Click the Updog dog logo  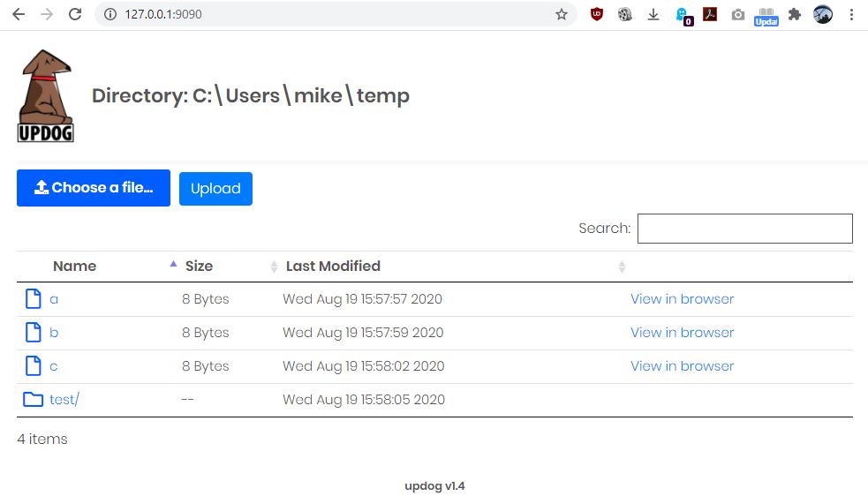(45, 96)
